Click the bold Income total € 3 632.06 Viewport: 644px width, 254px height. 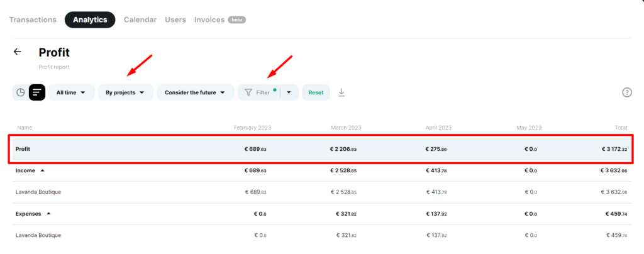tap(614, 170)
